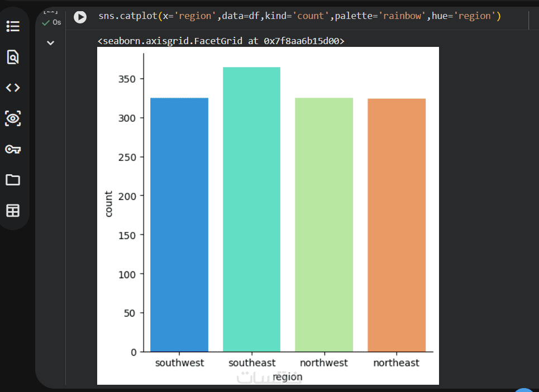Viewport: 539px width, 392px height.
Task: Run the sns.catplot code cell
Action: click(80, 17)
